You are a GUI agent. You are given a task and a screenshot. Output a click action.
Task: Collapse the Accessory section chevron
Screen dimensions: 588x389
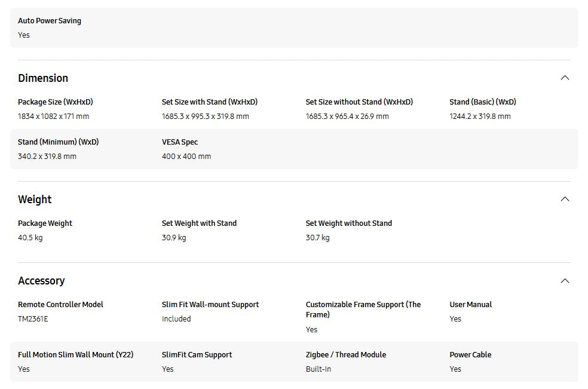click(x=565, y=281)
